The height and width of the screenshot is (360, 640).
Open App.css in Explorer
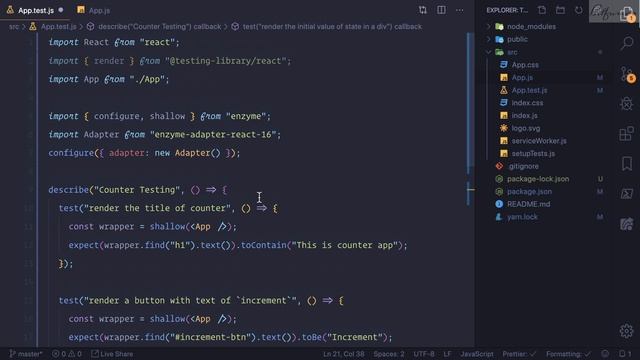pyautogui.click(x=525, y=64)
